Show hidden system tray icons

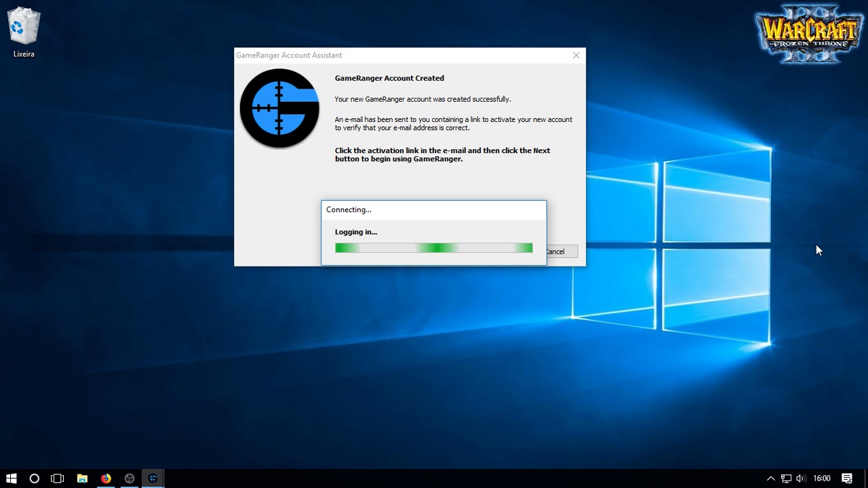[x=771, y=479]
